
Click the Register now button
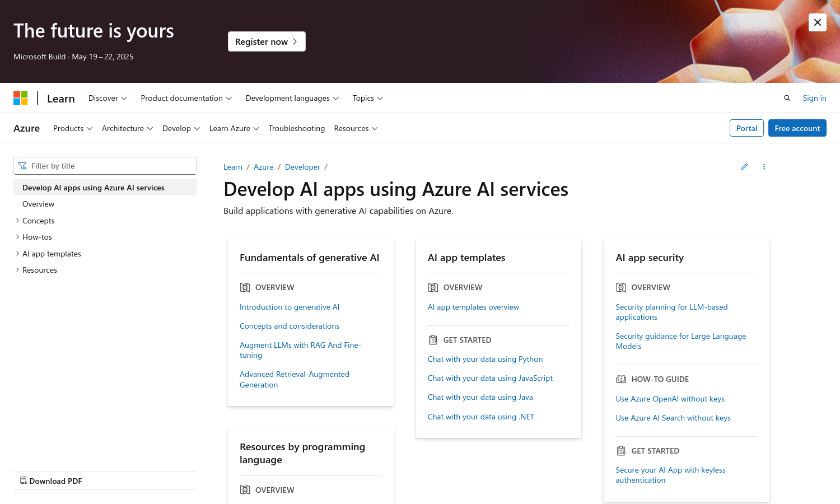pyautogui.click(x=267, y=41)
